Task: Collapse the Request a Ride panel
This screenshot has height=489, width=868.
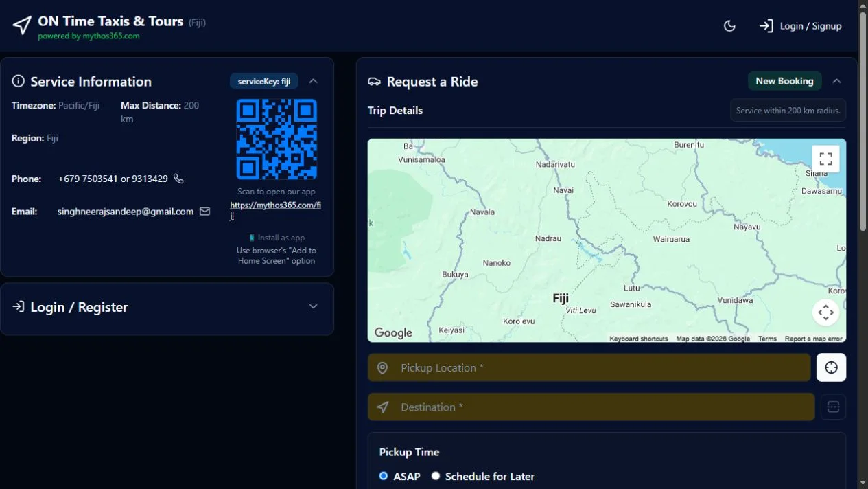Action: tap(836, 81)
